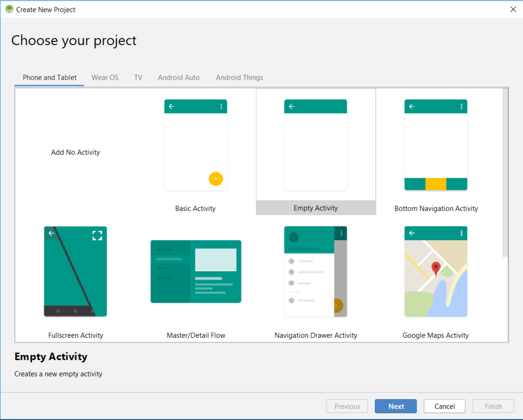Click the Cancel button
Viewport: 523px width, 420px height.
click(x=444, y=406)
